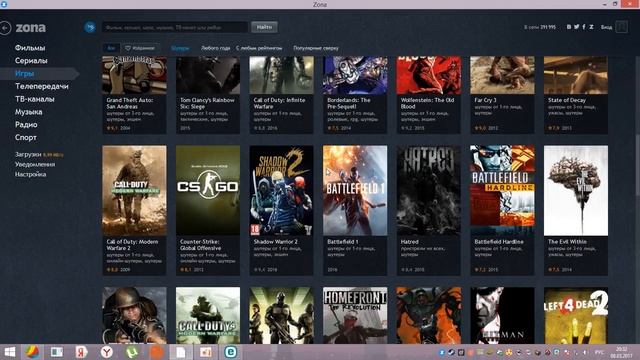640x360 pixels.
Task: Open the Настройка settings link
Action: pyautogui.click(x=30, y=174)
